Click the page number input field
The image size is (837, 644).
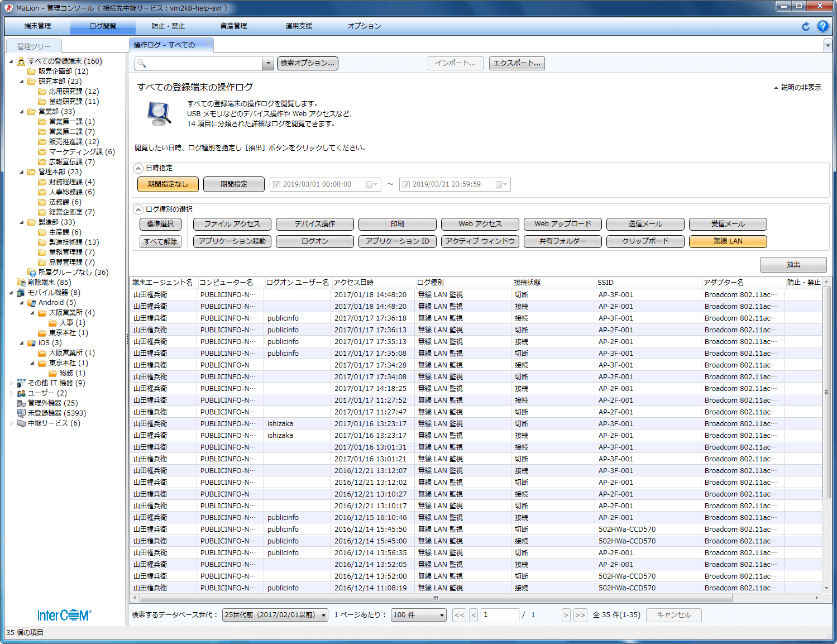click(500, 615)
